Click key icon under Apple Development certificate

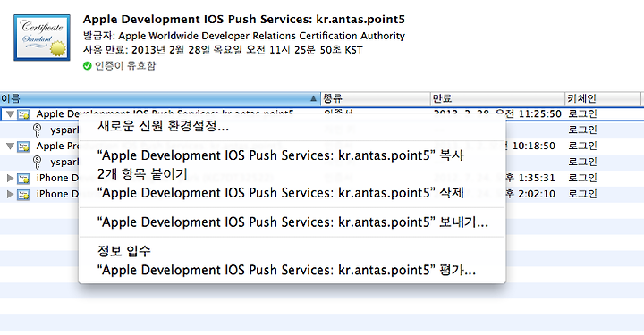[37, 130]
